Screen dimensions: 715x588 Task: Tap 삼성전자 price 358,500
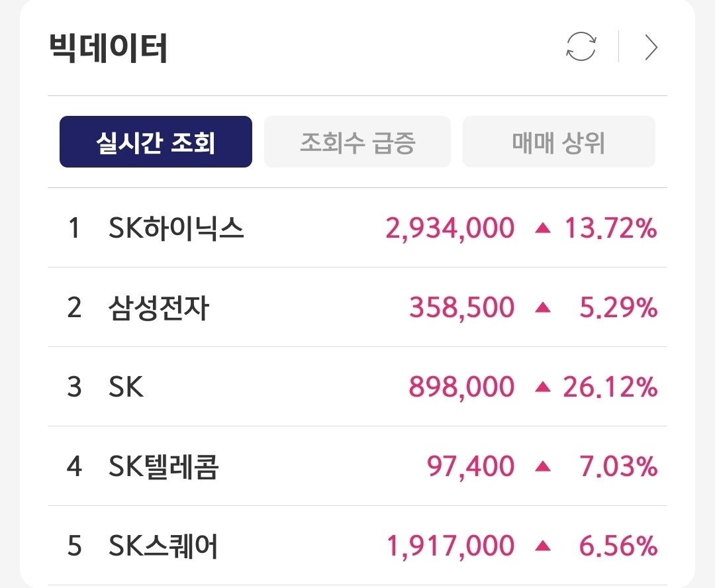pos(462,307)
